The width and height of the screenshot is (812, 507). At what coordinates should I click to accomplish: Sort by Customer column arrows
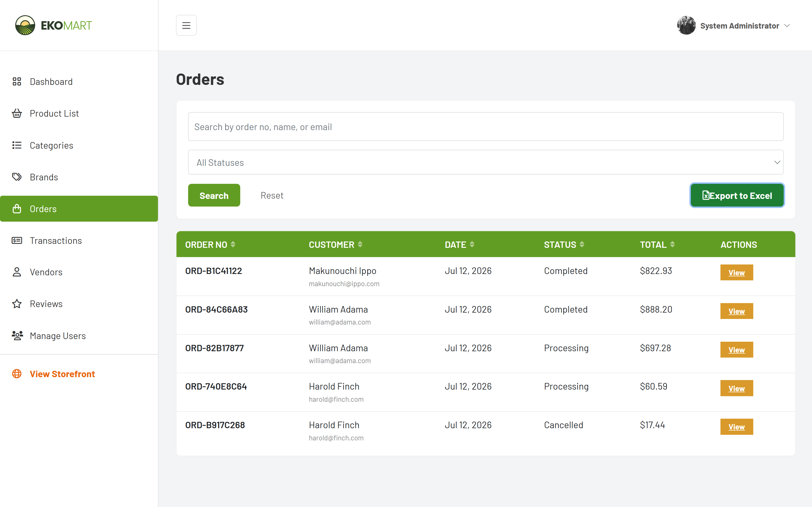(360, 244)
